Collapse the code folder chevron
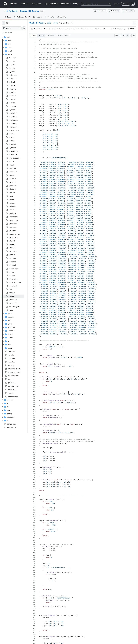 click(2, 37)
